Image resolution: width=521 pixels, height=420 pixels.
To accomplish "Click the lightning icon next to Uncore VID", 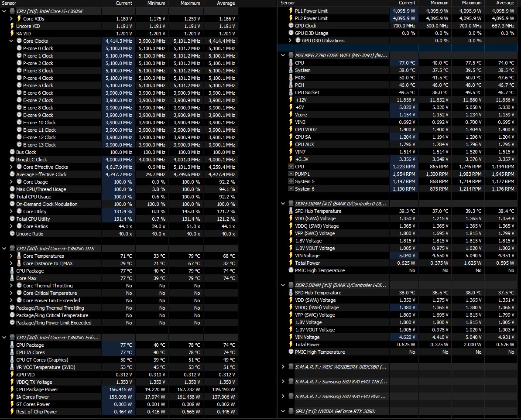I will tap(12, 26).
